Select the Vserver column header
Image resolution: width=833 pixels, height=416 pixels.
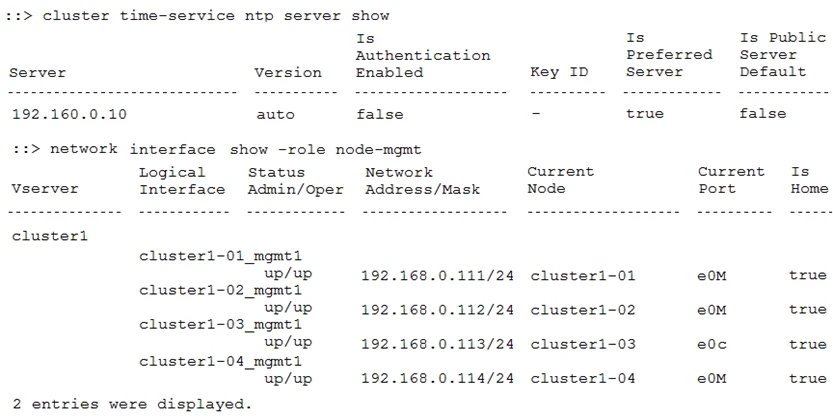pos(44,189)
